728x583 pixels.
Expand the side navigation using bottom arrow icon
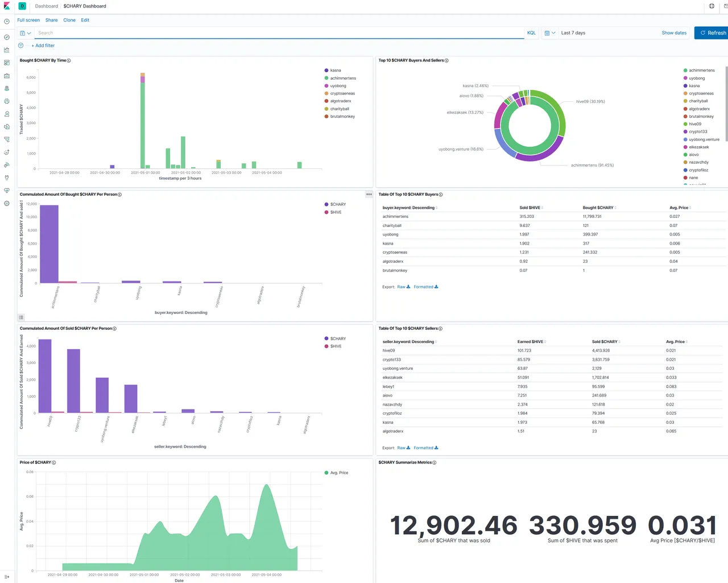click(x=7, y=576)
